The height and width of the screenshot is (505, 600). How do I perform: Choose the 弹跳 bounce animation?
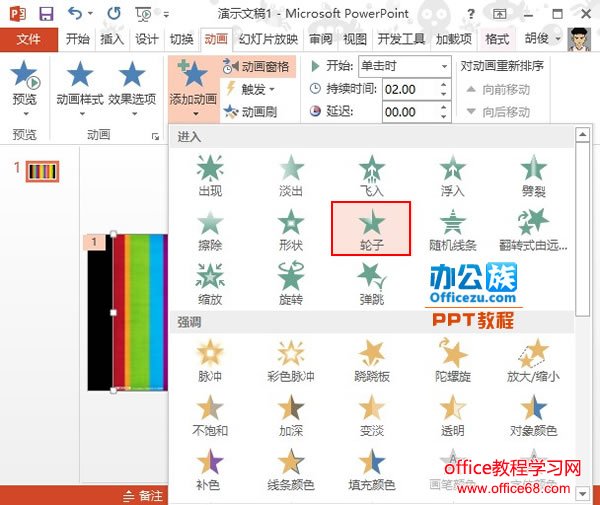click(372, 283)
